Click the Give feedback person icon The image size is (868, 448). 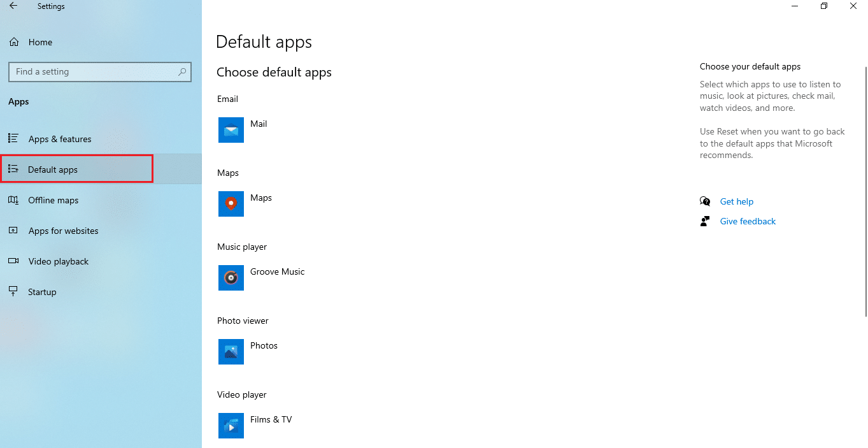point(705,221)
